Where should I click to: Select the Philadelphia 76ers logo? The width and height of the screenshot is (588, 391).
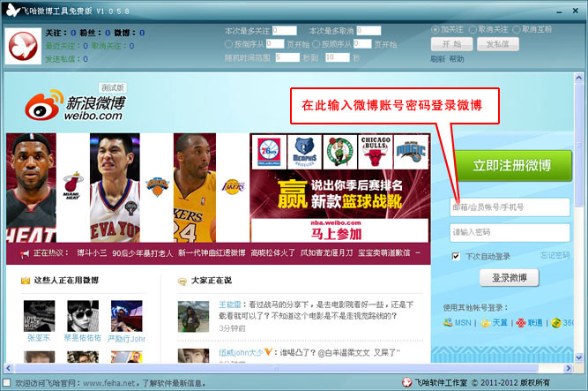[x=269, y=152]
